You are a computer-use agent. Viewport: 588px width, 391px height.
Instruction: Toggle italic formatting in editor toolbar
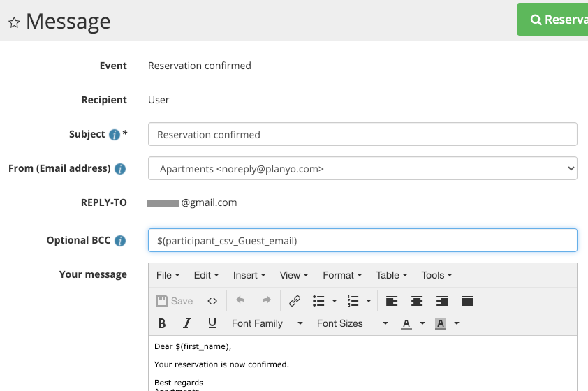click(187, 323)
